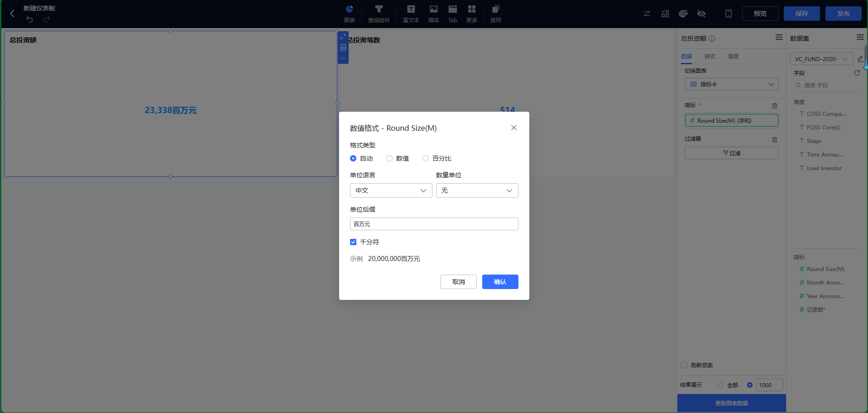The width and height of the screenshot is (868, 413).
Task: Add a Tab container component
Action: [452, 14]
